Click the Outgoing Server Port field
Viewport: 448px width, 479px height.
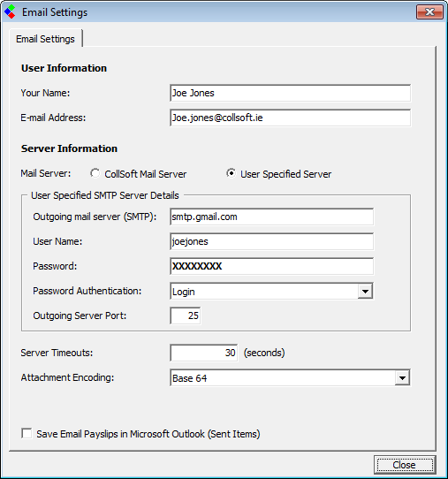186,316
